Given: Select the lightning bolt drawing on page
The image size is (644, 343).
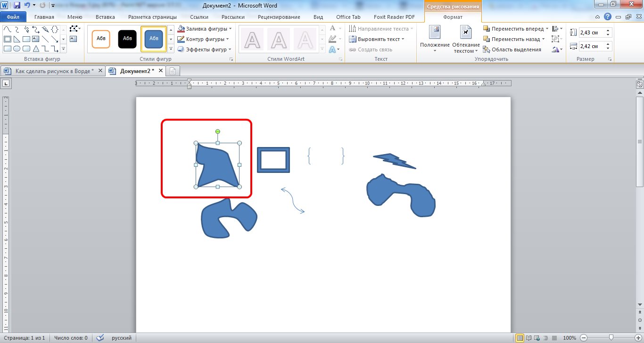Looking at the screenshot, I should pos(394,161).
